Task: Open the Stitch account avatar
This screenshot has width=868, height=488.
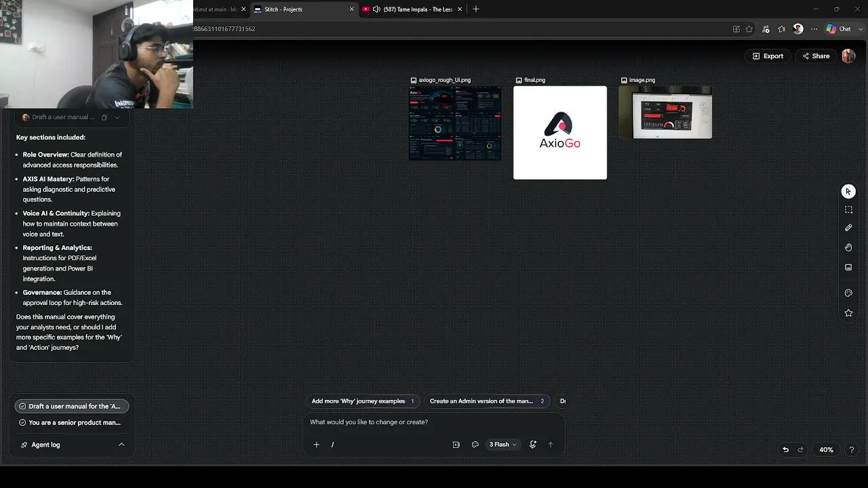Action: point(848,56)
